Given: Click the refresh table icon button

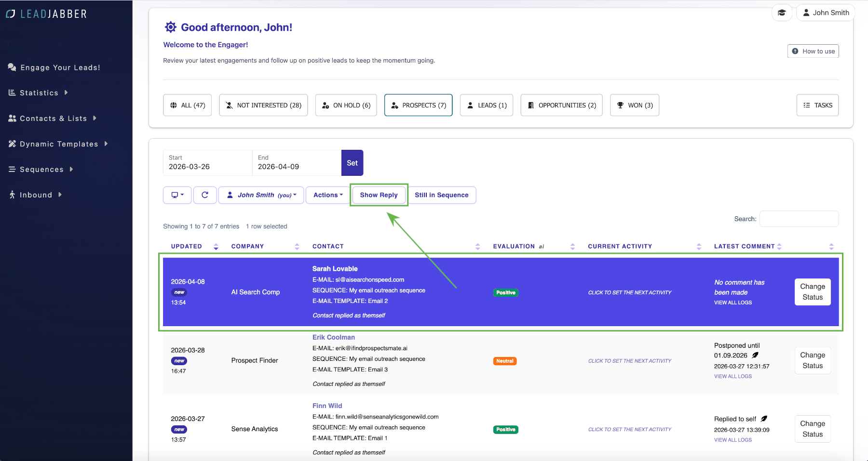Looking at the screenshot, I should click(x=205, y=195).
